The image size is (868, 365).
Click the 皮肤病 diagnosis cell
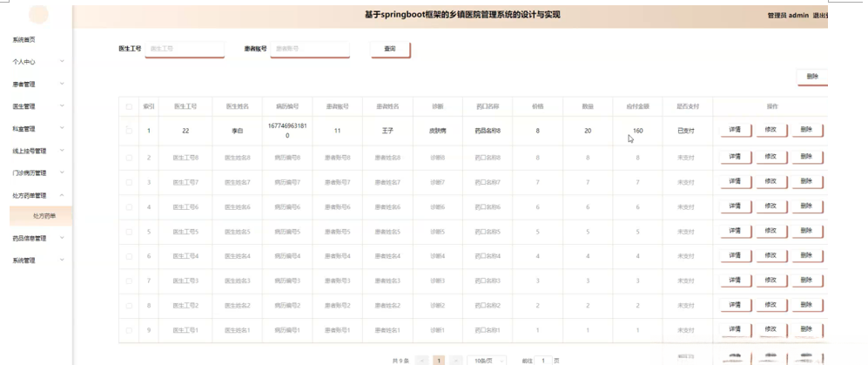(437, 132)
